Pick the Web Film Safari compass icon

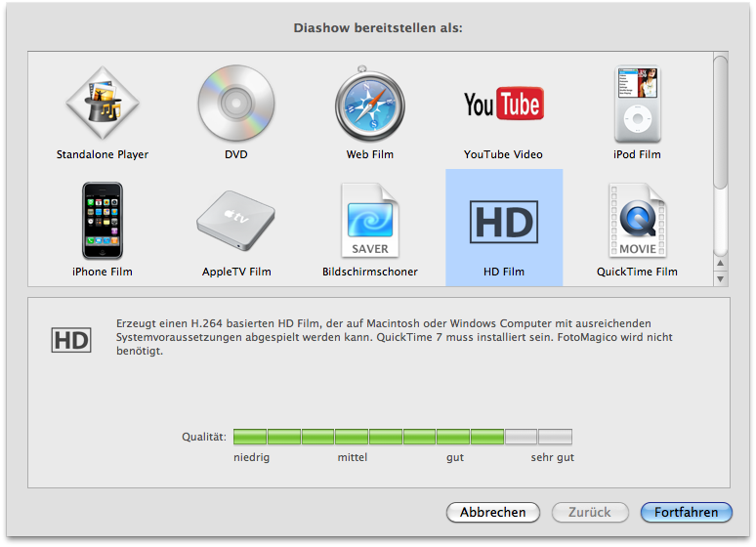point(369,105)
